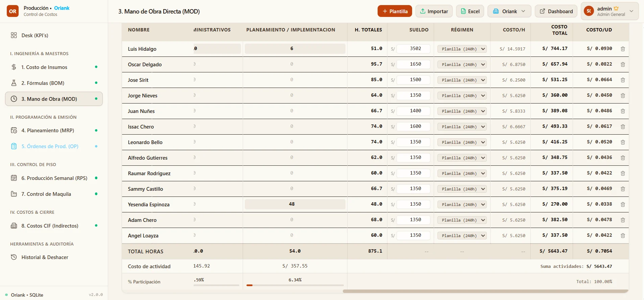Open régimen dropdown for Angel Loayza
This screenshot has height=300, width=644.
tap(462, 235)
